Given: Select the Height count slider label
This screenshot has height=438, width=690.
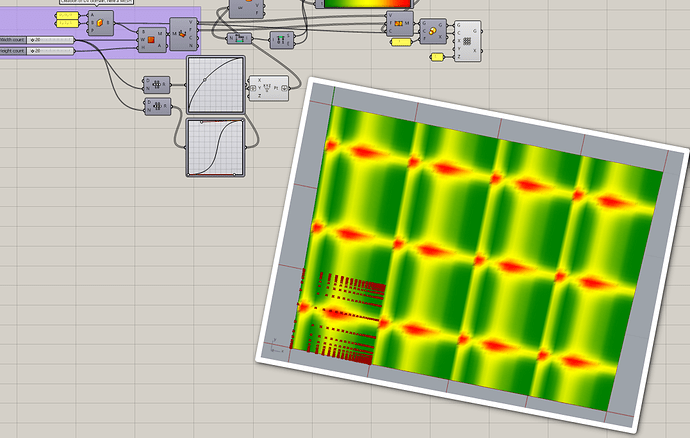Looking at the screenshot, I should (12, 51).
